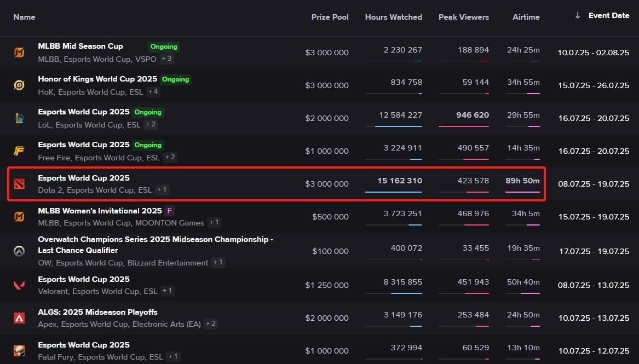Expand the +2 tags after Electronic Arts (EA)
The image size is (639, 364).
coord(211,323)
